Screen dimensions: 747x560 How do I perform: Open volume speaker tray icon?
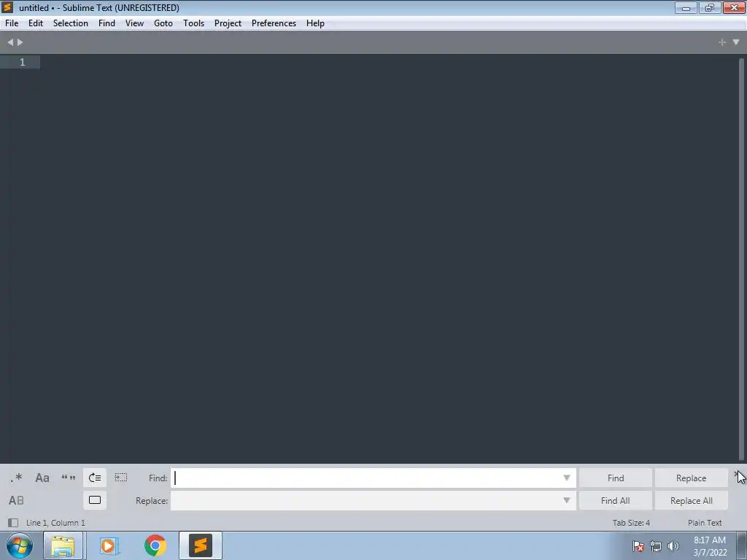click(673, 546)
